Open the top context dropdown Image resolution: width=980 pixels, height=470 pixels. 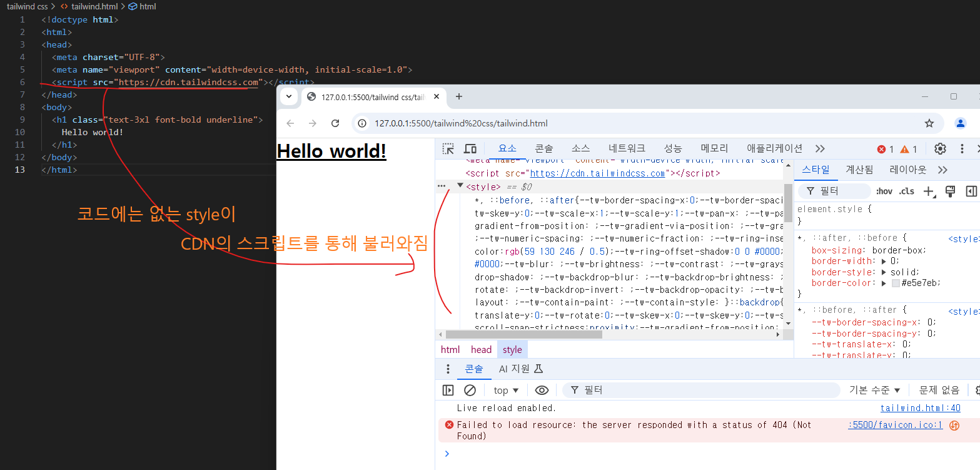pos(506,391)
